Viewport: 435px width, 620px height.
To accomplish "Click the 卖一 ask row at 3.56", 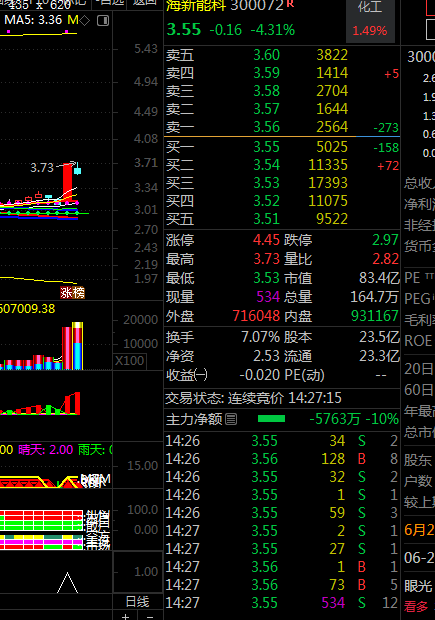I will [282, 127].
